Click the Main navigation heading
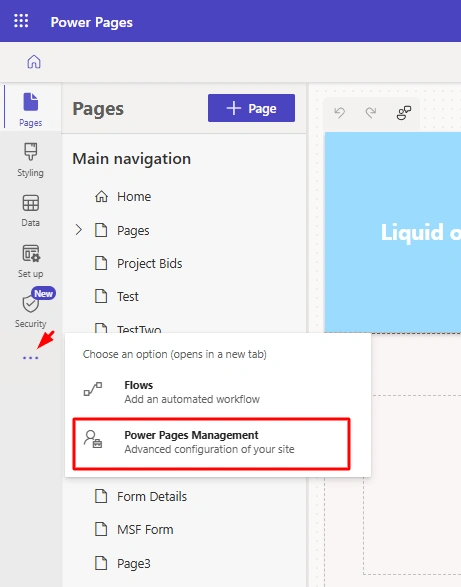 coord(131,159)
